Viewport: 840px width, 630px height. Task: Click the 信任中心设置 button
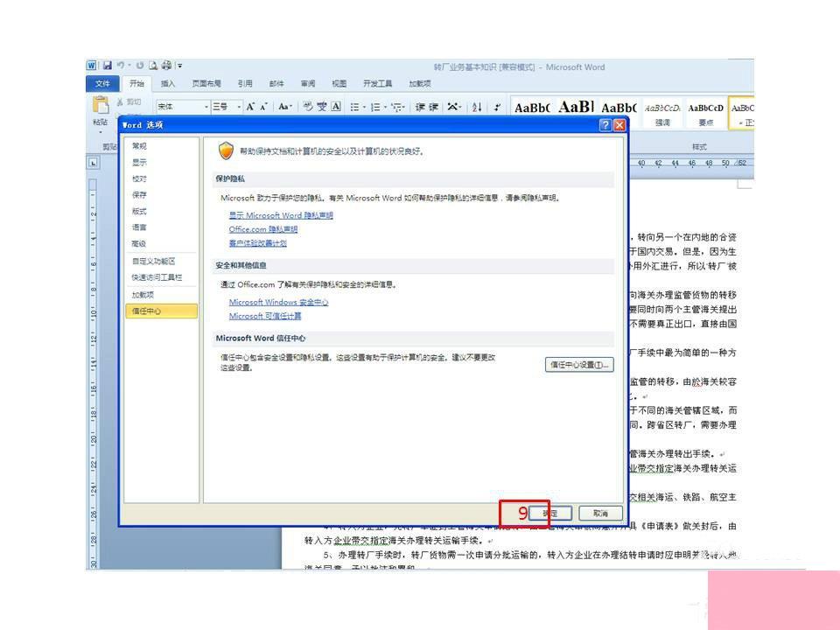click(579, 365)
